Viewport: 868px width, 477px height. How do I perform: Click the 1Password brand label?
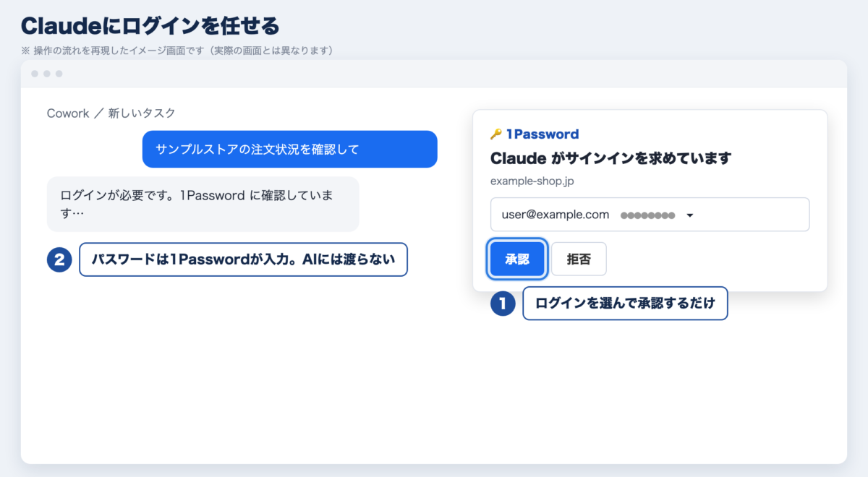542,134
